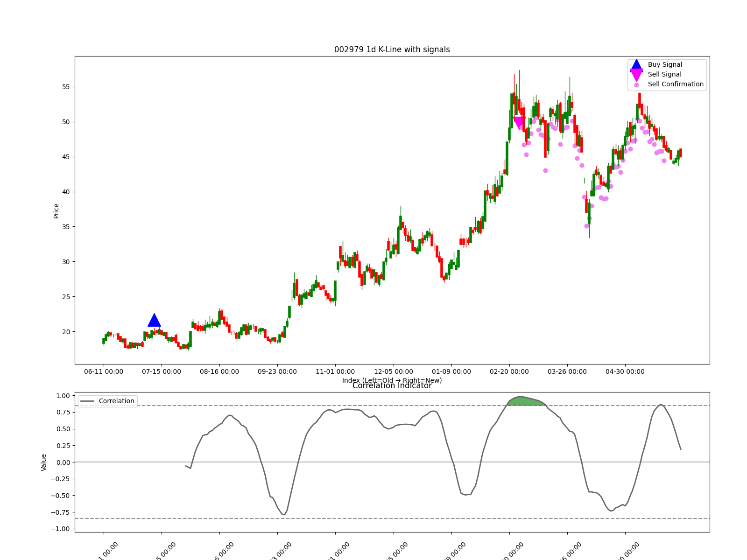Click the '07-15 00:00' x-axis tick label

click(162, 371)
